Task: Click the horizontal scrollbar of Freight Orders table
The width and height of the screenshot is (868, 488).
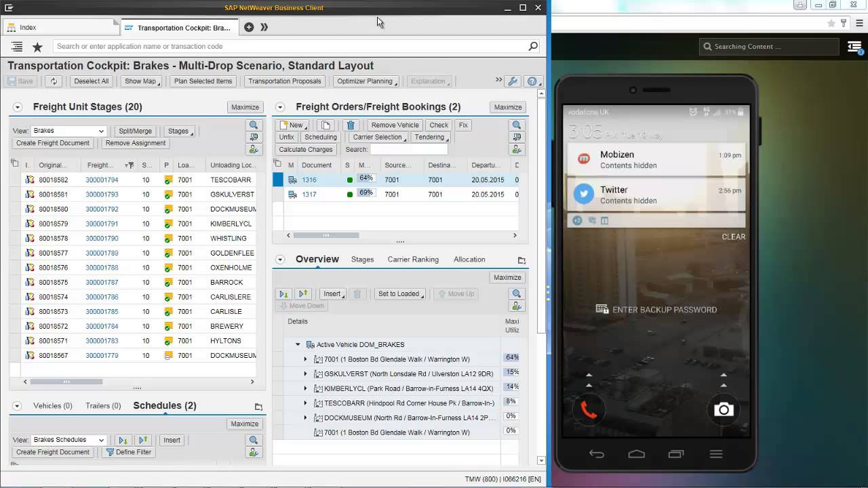Action: (326, 235)
